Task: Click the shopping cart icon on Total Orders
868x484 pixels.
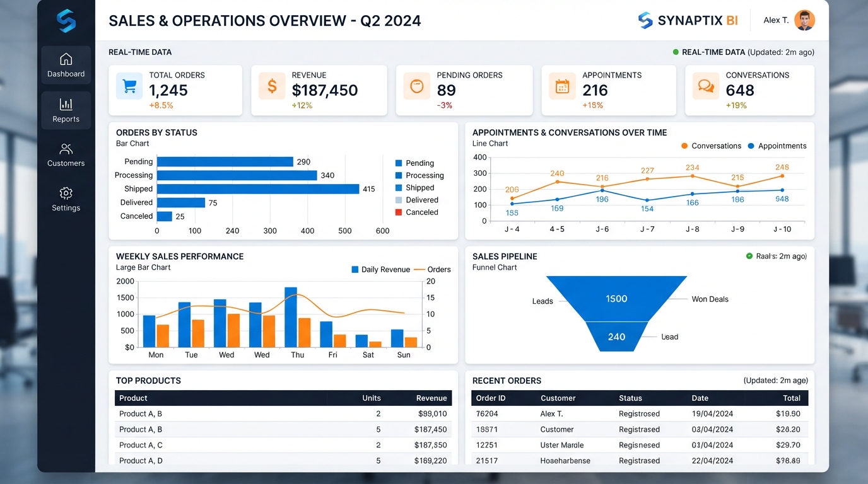Action: pos(129,86)
